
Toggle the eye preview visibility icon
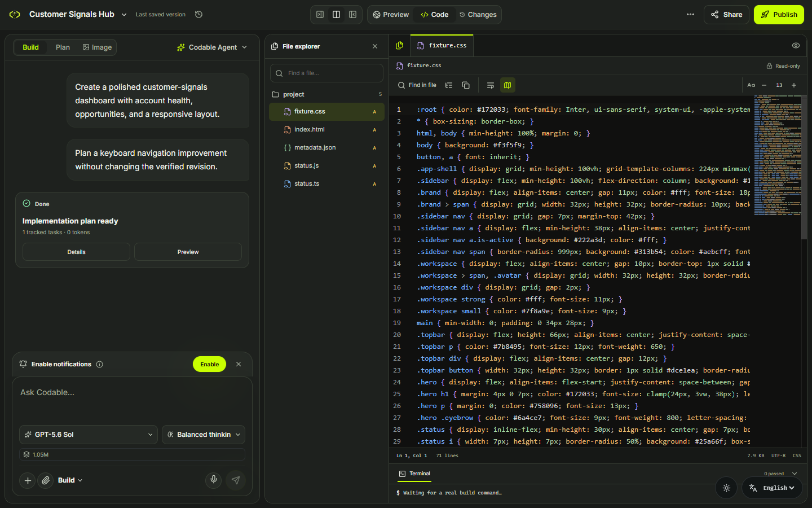(x=796, y=45)
